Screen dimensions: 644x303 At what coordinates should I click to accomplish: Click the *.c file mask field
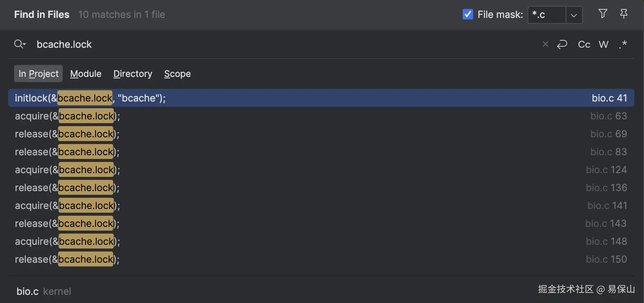[547, 15]
